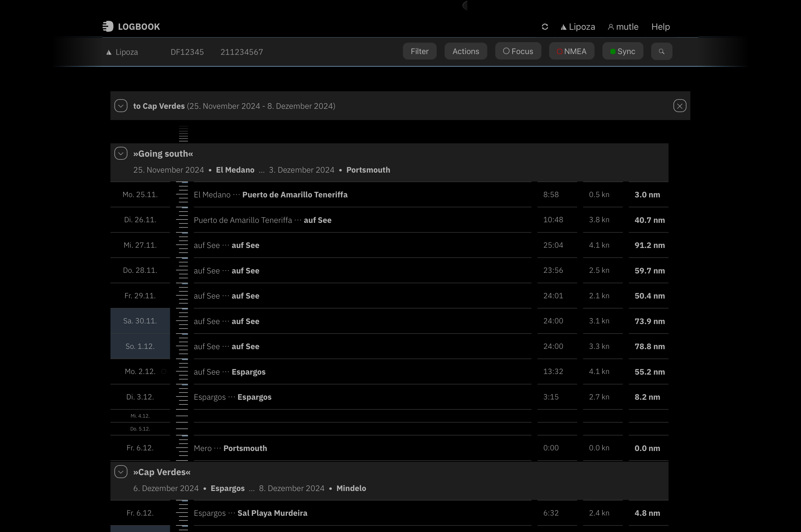The height and width of the screenshot is (532, 801).
Task: Collapse the Cap Verdes section
Action: pos(121,471)
